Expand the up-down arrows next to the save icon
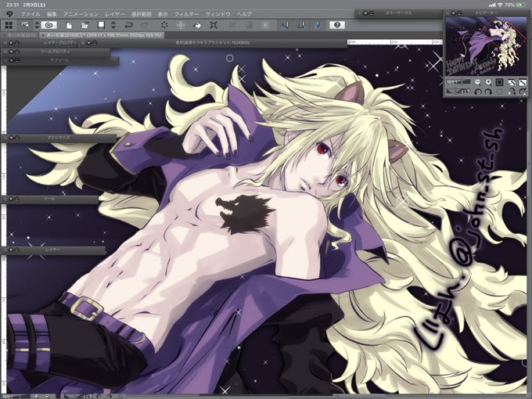 (x=113, y=25)
